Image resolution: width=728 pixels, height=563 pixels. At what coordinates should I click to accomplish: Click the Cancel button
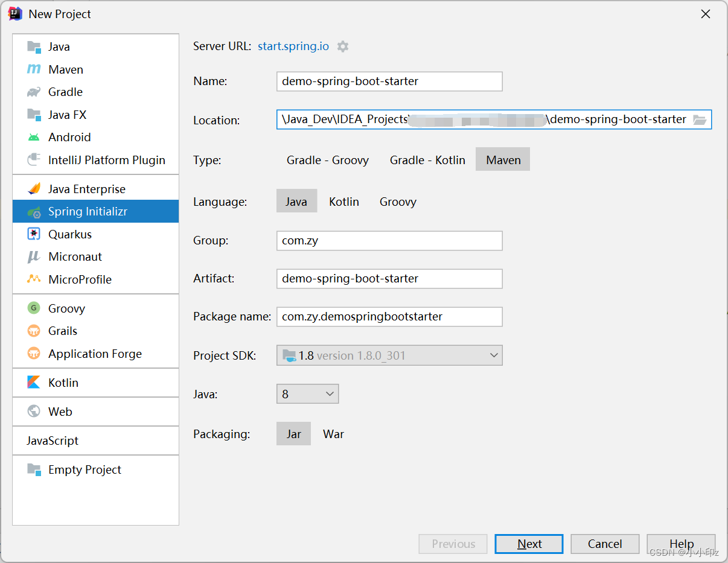pyautogui.click(x=605, y=544)
